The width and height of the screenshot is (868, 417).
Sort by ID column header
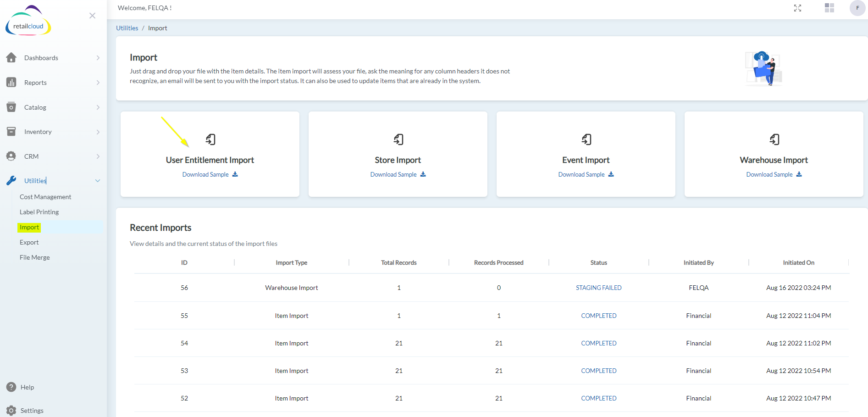pos(184,262)
